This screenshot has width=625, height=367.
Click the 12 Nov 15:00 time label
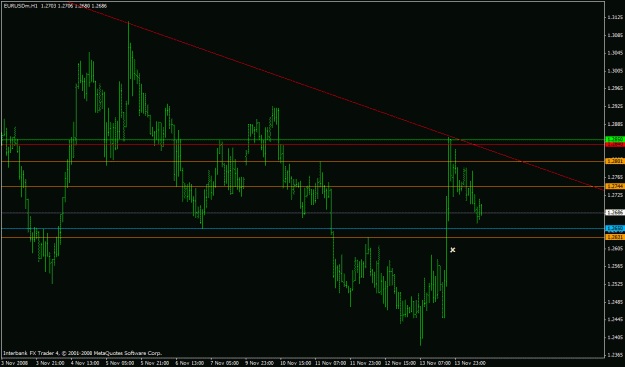click(399, 363)
